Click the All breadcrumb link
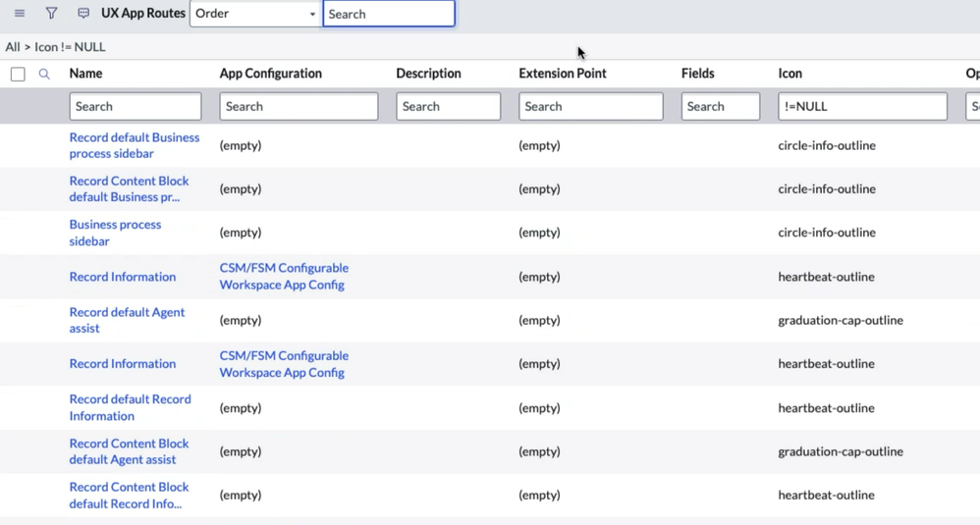The width and height of the screenshot is (980, 525). [x=13, y=47]
